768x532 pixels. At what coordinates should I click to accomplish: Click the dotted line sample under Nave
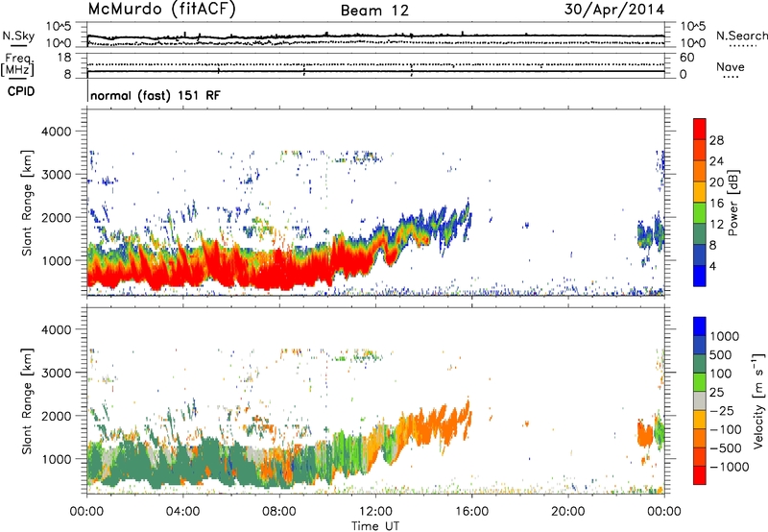click(x=731, y=77)
